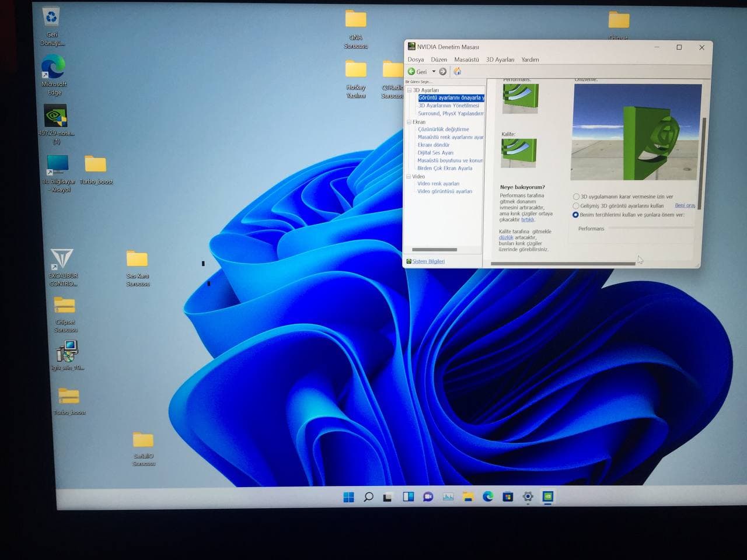The image size is (747, 560).
Task: Open Microsoft Store from the taskbar
Action: [508, 497]
